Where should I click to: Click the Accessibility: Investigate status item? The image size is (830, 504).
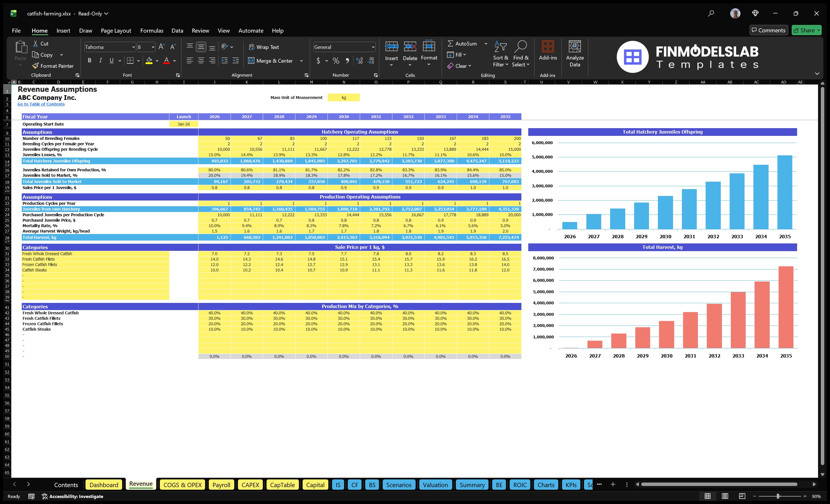[x=73, y=496]
